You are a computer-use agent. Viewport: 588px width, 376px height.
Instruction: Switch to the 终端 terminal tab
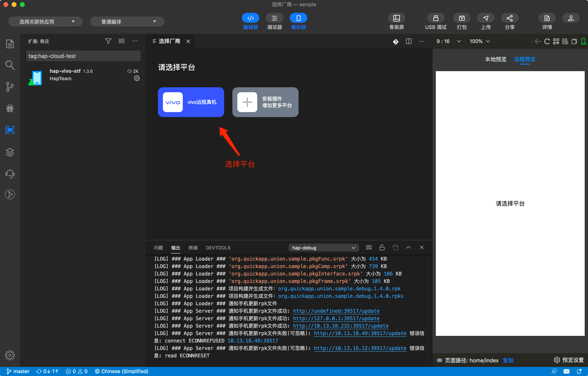pos(193,248)
